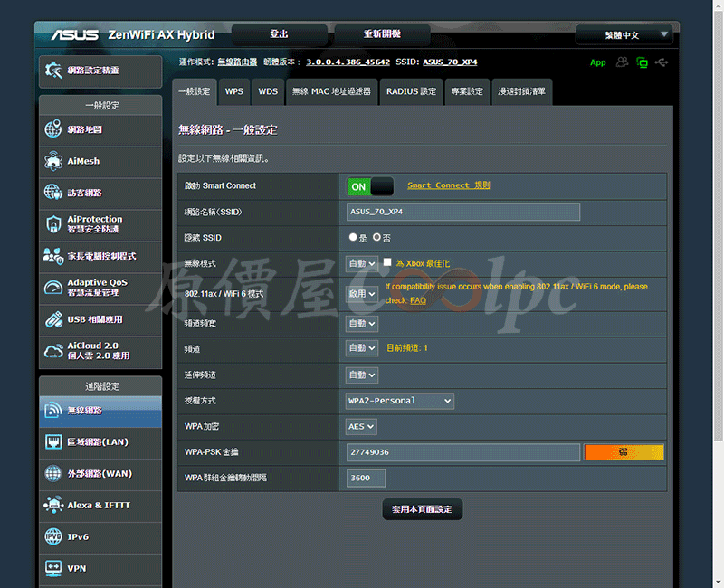Select the AiProtection shield icon
Viewport: 724px width, 588px height.
[53, 224]
